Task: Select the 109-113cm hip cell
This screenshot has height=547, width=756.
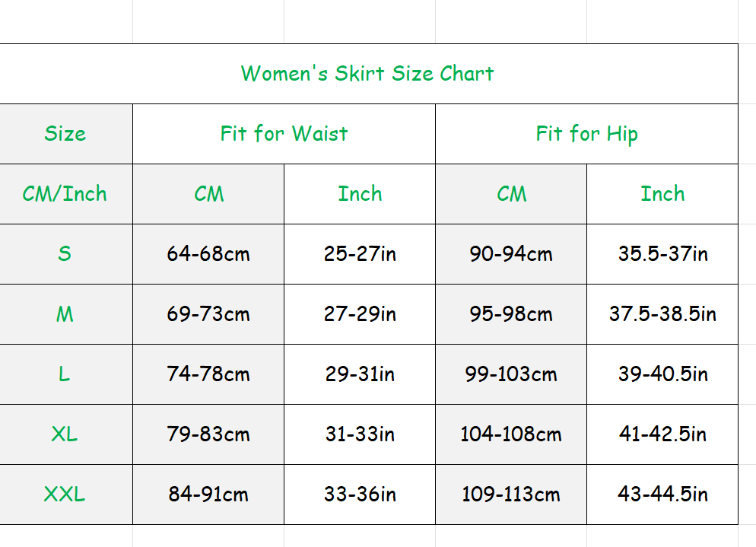Action: pos(511,495)
